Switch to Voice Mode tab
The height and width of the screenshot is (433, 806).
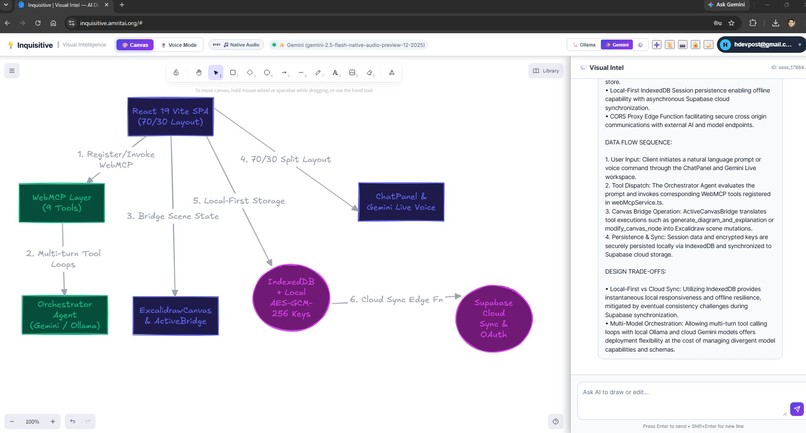tap(179, 45)
